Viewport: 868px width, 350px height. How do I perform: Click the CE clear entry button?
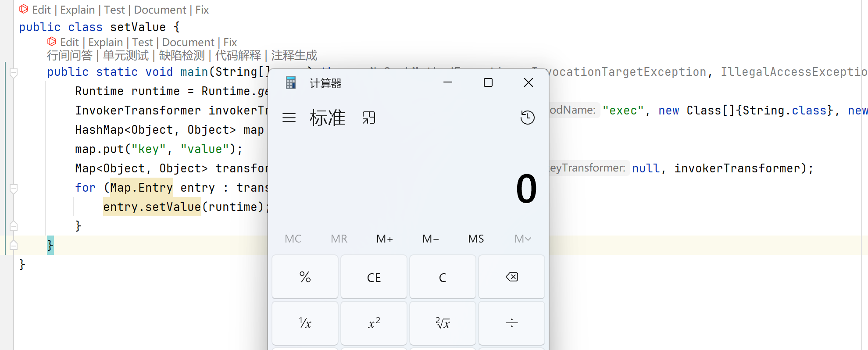pos(374,277)
